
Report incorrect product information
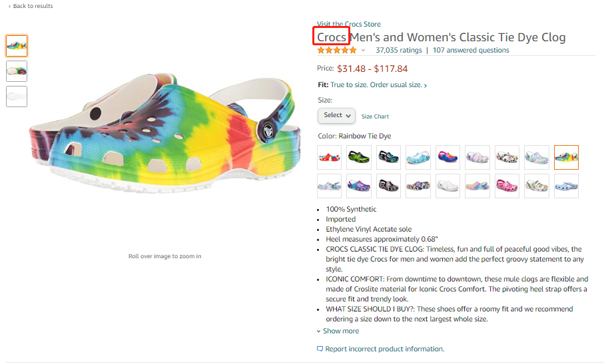coord(384,349)
